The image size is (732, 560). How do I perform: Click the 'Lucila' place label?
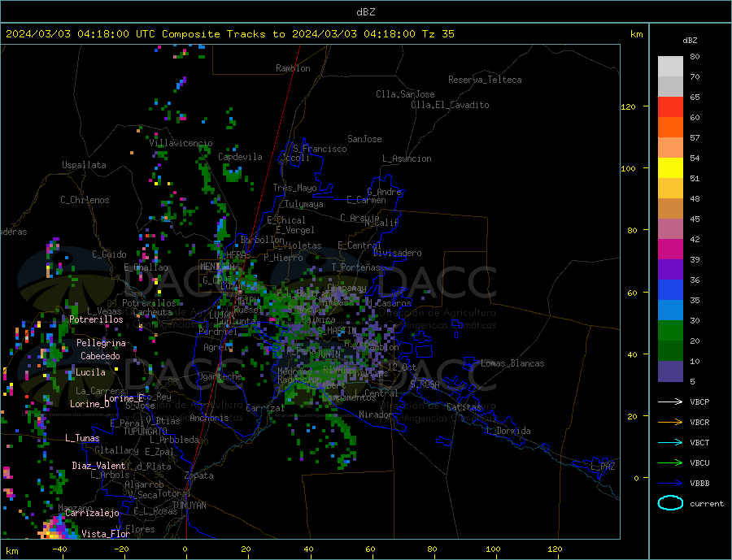(x=90, y=372)
